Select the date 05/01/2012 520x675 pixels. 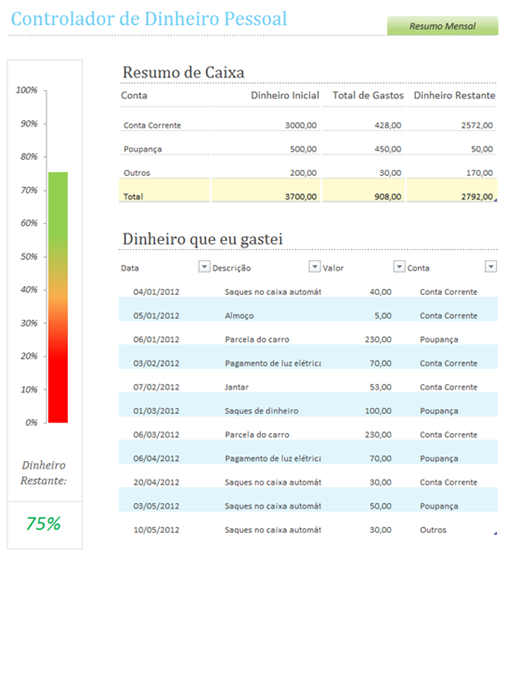tap(156, 316)
